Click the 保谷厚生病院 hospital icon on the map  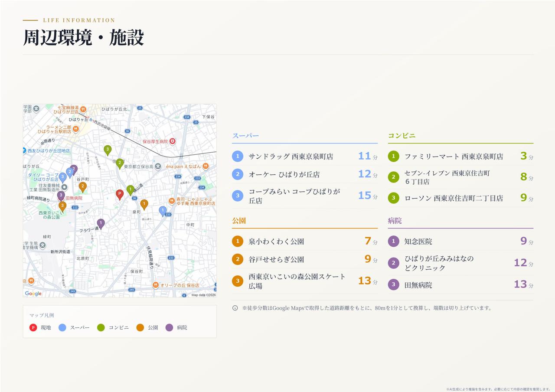[x=173, y=141]
